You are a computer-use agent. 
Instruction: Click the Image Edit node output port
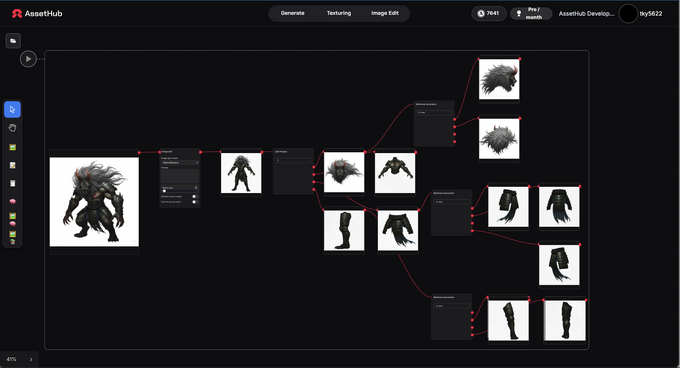tap(200, 152)
